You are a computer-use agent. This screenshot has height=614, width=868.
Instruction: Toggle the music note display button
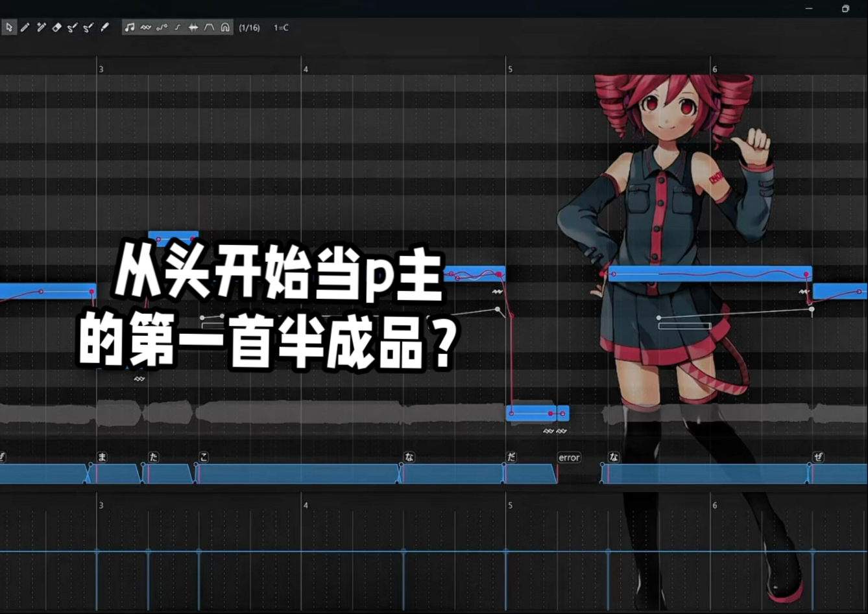pyautogui.click(x=130, y=27)
